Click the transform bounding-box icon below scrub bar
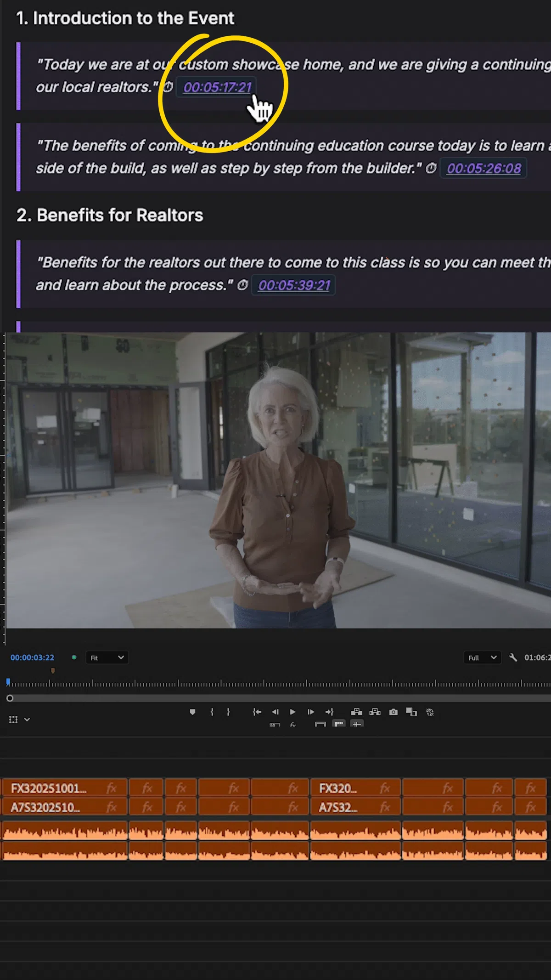 [13, 719]
